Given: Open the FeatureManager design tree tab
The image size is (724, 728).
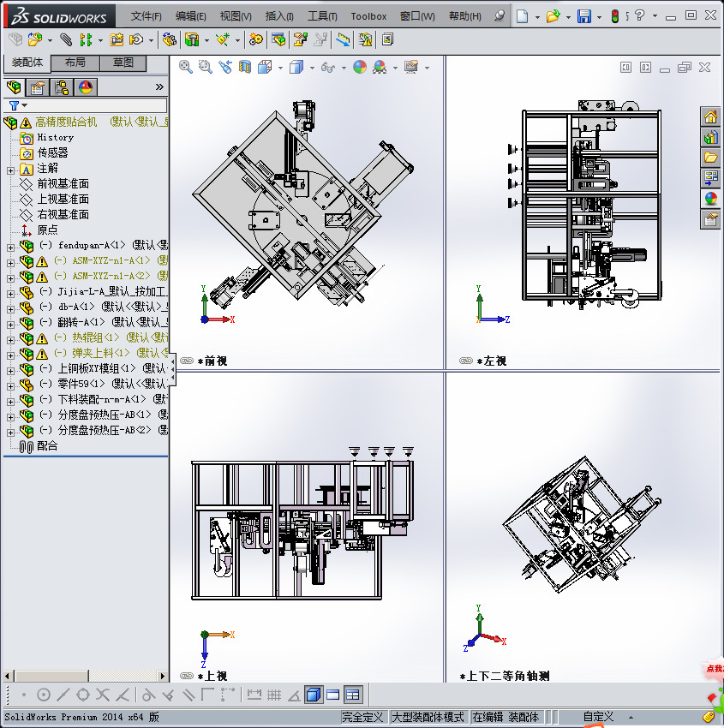Looking at the screenshot, I should pos(14,87).
